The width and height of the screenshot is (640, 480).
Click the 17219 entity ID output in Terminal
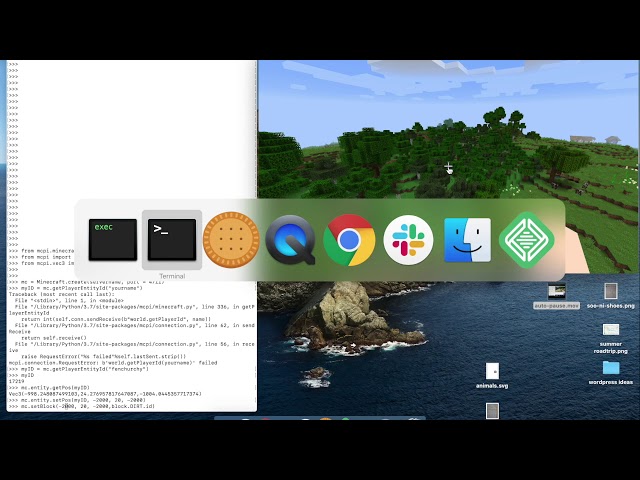[16, 382]
